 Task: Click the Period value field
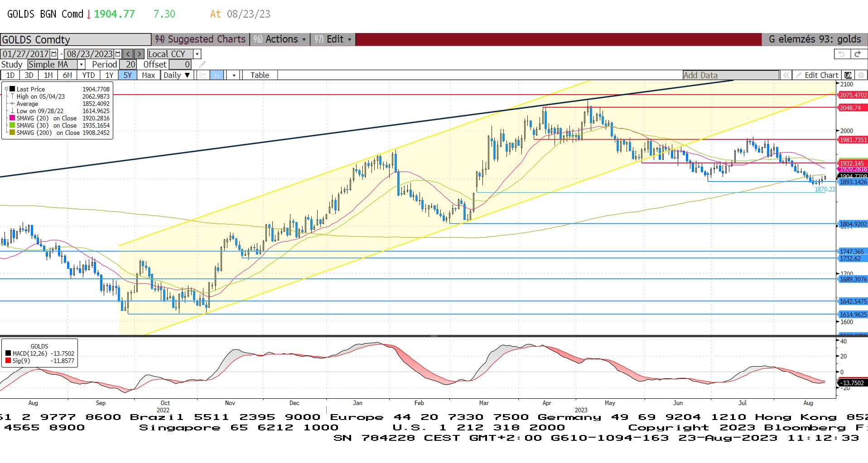pyautogui.click(x=128, y=65)
